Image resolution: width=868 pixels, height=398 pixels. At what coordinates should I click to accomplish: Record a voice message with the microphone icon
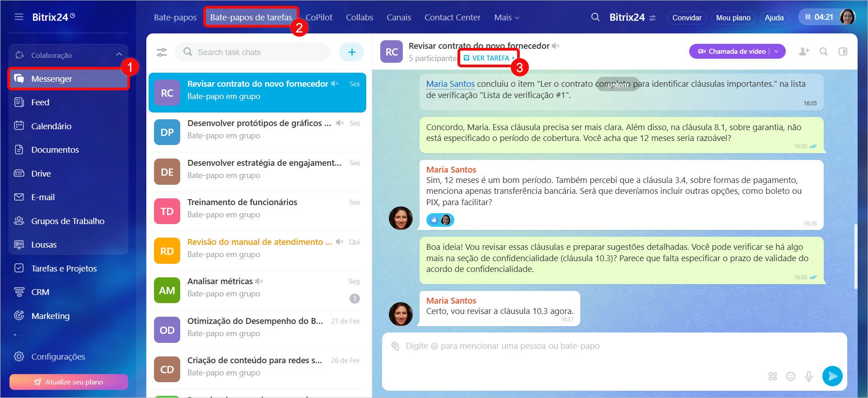(808, 376)
